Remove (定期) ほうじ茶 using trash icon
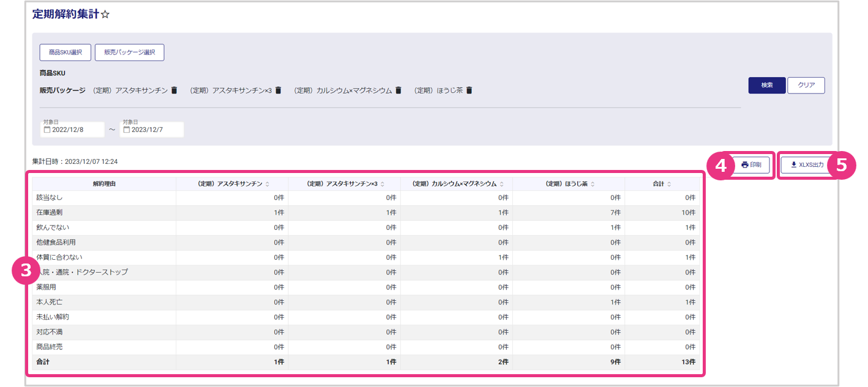This screenshot has width=868, height=387. [x=470, y=90]
